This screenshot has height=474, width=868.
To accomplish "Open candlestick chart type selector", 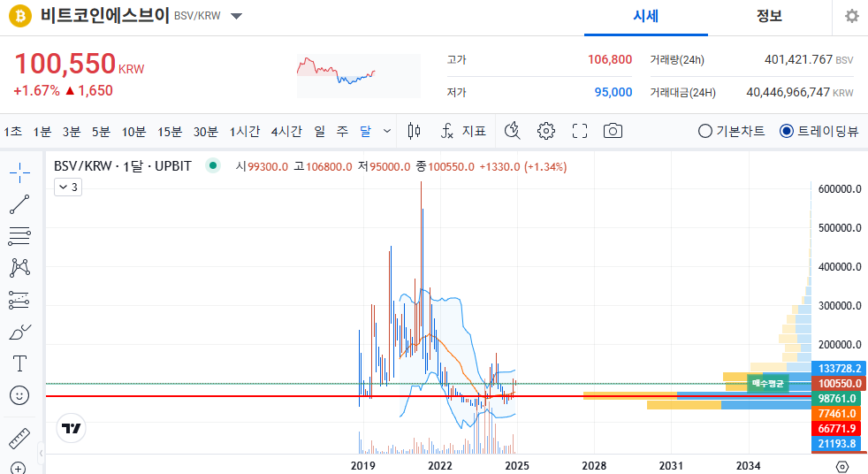I will [x=414, y=131].
